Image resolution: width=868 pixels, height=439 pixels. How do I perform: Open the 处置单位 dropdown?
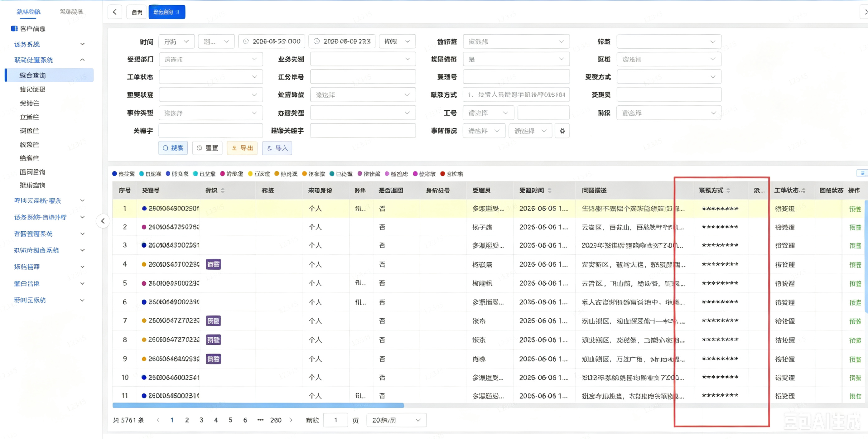363,95
